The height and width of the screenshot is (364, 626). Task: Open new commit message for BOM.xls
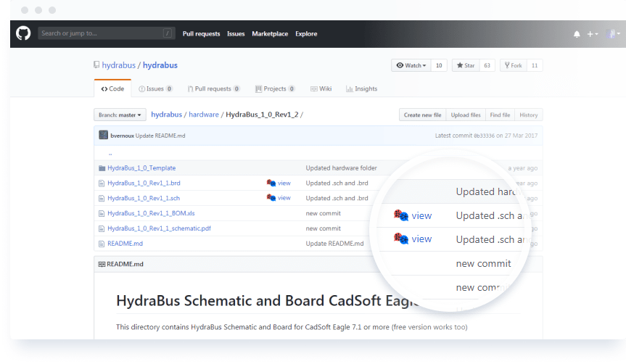[324, 213]
